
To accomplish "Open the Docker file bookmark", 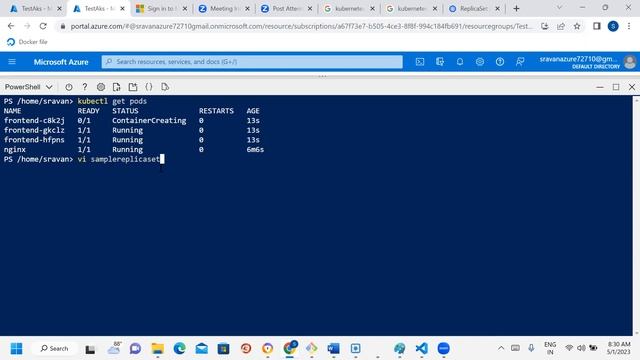I will pos(27,42).
